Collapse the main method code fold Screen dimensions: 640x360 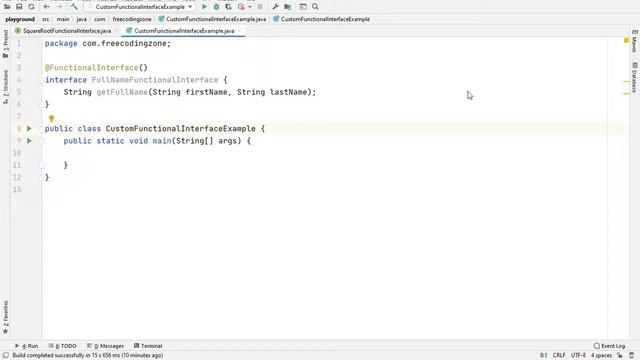[x=42, y=141]
